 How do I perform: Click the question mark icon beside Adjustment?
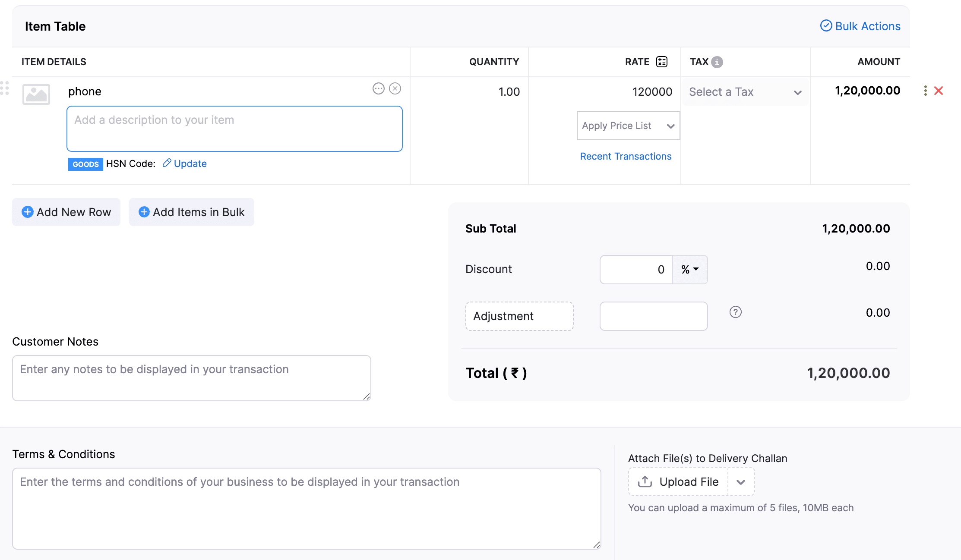(x=735, y=312)
